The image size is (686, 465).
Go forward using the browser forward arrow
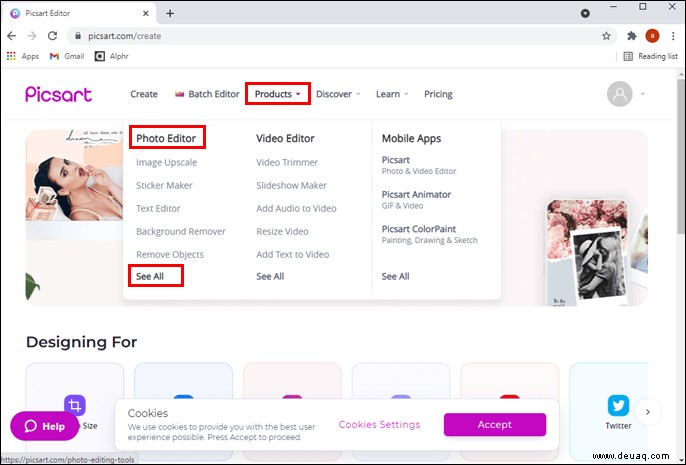(x=32, y=36)
